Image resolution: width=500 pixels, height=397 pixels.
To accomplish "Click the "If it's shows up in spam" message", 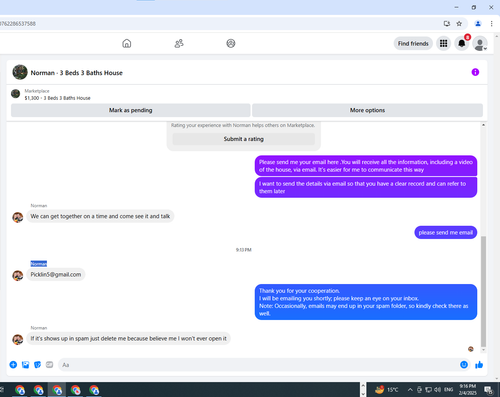I will 128,338.
